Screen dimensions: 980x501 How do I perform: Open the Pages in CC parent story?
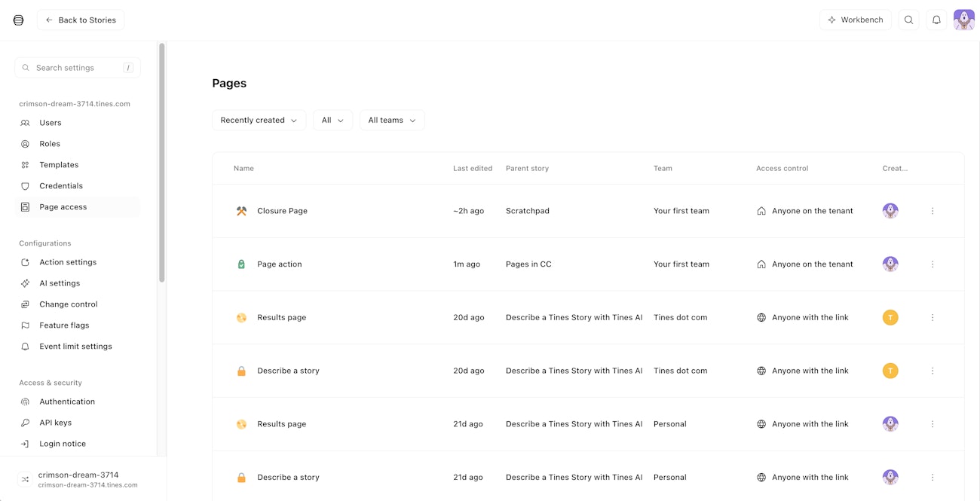point(528,264)
